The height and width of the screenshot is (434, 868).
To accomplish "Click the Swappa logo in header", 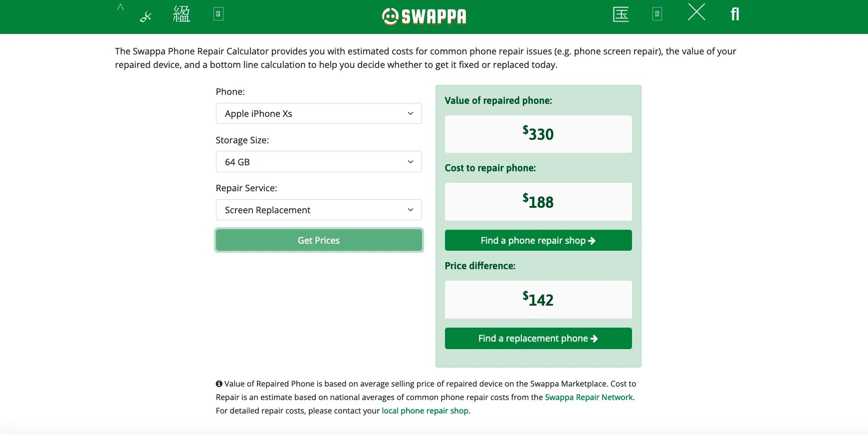I will coord(424,16).
